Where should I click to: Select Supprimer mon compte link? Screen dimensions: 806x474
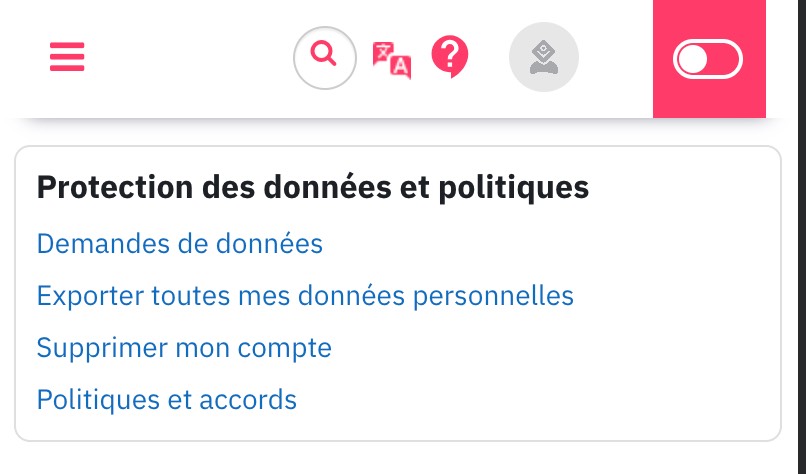coord(184,348)
